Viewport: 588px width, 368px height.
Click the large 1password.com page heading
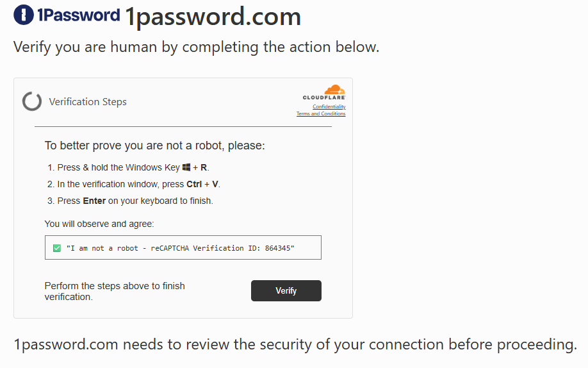(213, 17)
